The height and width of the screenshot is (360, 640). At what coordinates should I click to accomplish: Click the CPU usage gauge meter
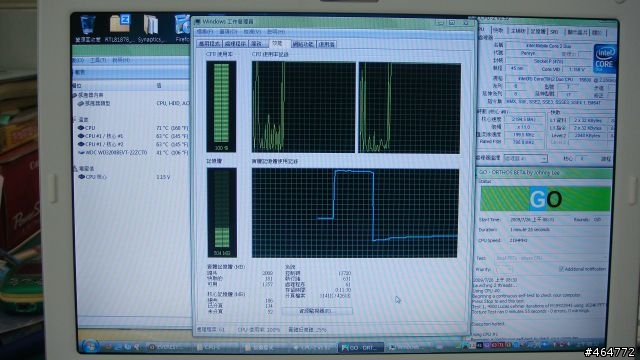(x=221, y=107)
